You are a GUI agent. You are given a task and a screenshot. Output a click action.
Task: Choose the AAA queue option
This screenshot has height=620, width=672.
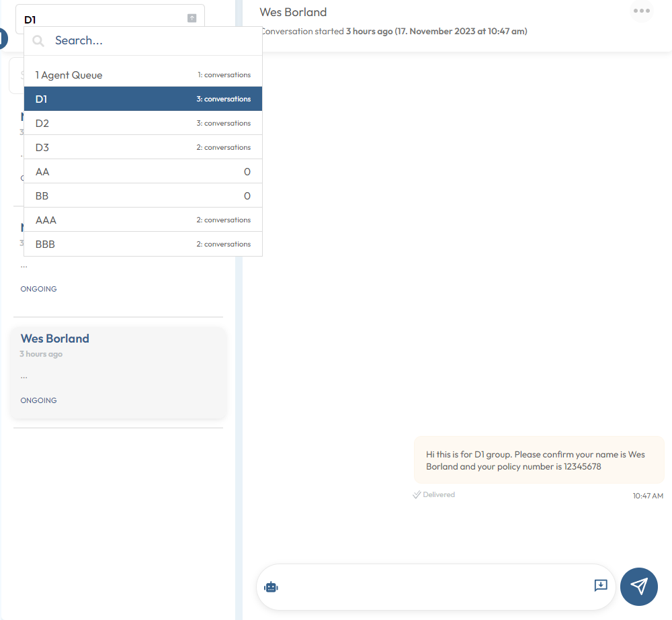pos(143,220)
